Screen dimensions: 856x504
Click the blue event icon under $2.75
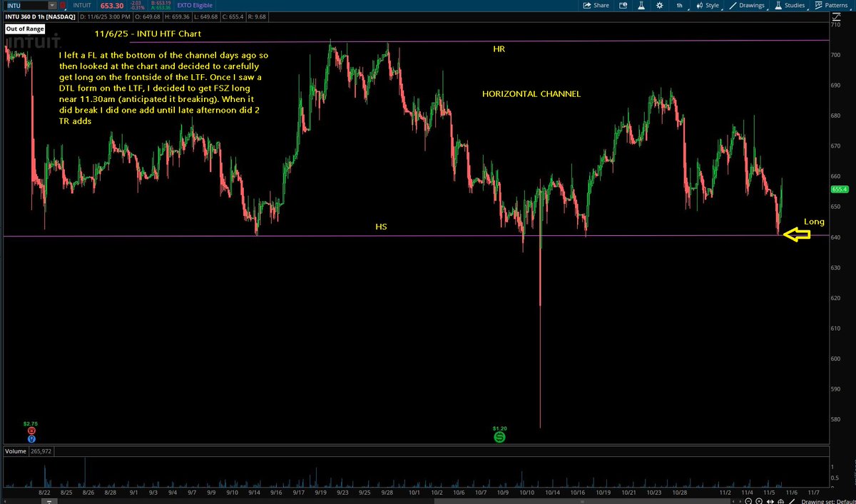point(31,438)
